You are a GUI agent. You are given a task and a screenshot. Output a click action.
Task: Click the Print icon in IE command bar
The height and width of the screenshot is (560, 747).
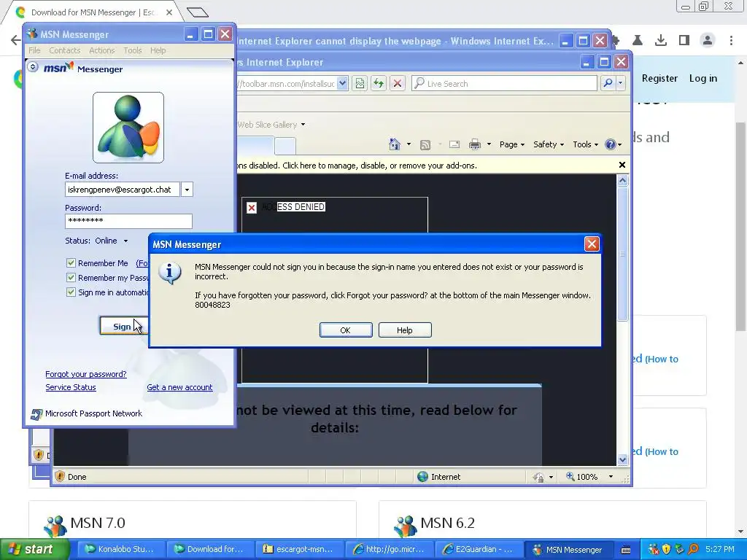coord(475,144)
